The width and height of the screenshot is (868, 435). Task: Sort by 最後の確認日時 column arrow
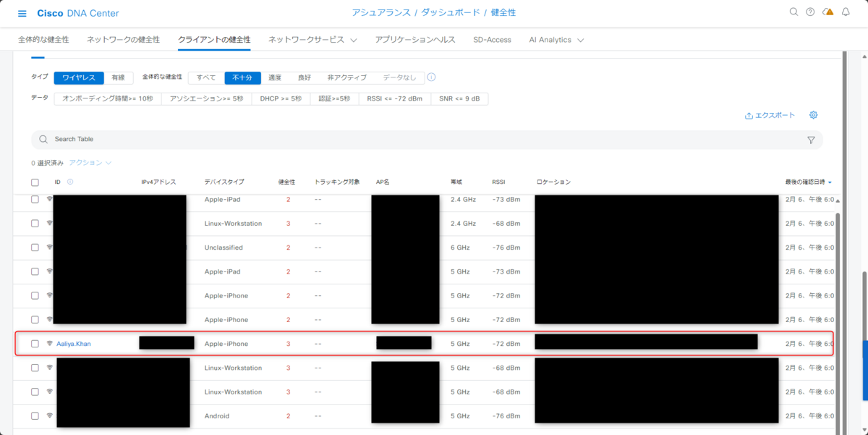pos(830,182)
